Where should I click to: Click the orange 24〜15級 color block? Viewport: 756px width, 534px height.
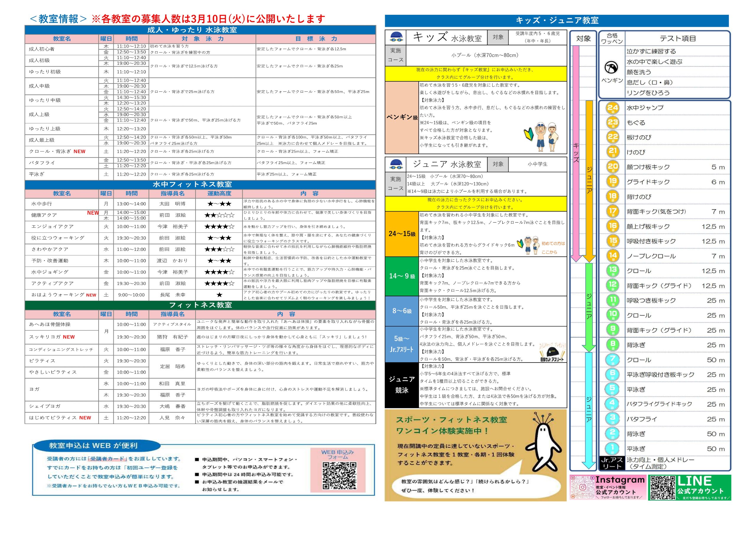click(x=401, y=234)
